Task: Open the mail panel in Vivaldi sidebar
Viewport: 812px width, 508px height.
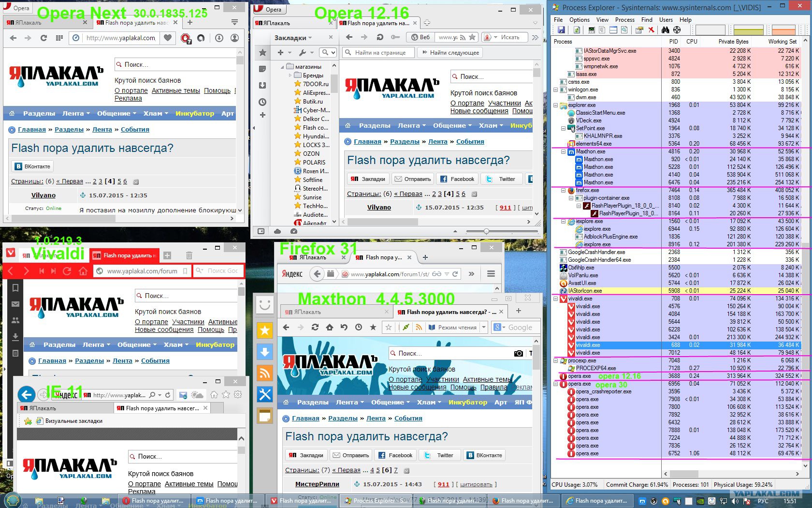Action: click(15, 304)
